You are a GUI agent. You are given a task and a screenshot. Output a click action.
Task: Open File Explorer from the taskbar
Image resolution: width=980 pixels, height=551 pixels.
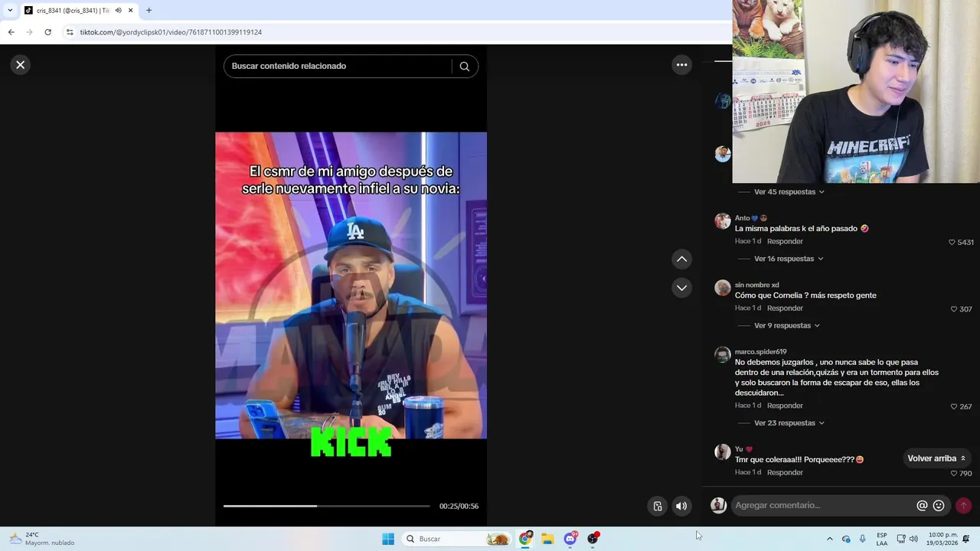(x=547, y=539)
